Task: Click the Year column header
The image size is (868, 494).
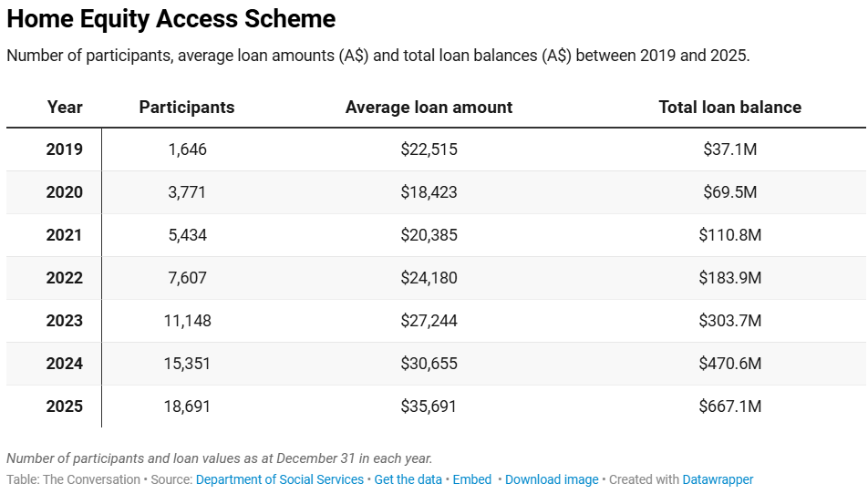Action: [x=65, y=108]
